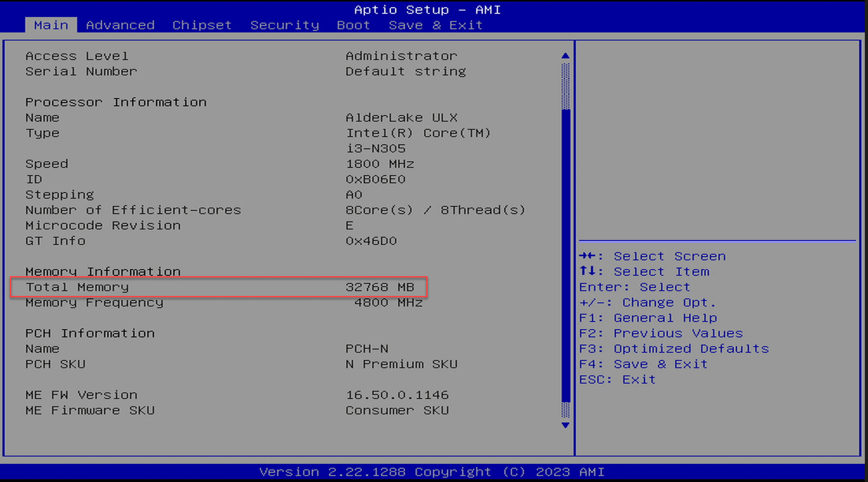Click the Processor Information heading
The image size is (868, 482).
coord(116,102)
